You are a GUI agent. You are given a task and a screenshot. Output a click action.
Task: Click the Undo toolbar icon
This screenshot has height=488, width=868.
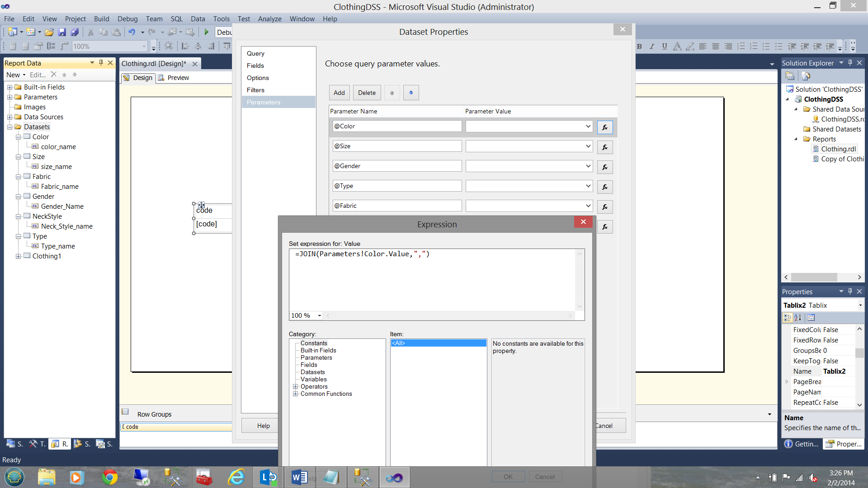pyautogui.click(x=132, y=32)
